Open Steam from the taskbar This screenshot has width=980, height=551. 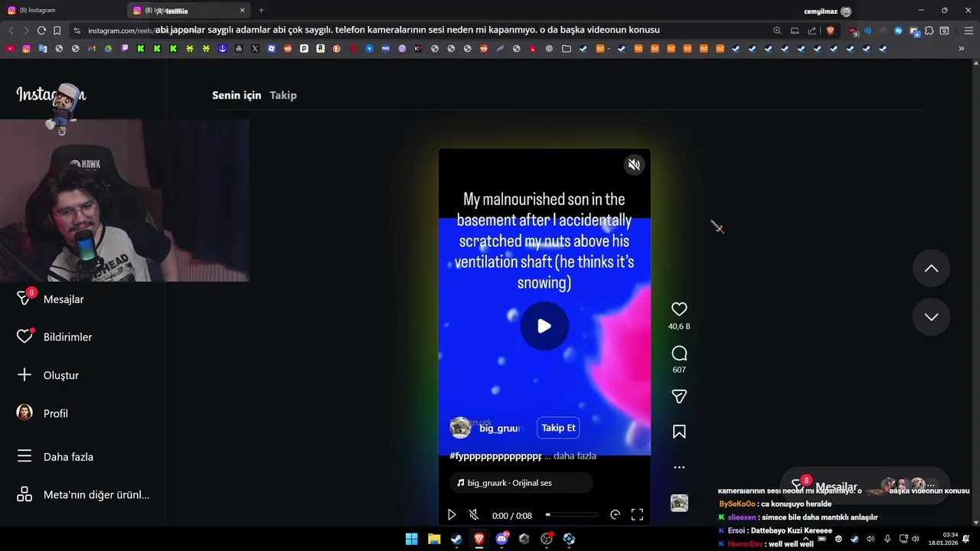[456, 539]
